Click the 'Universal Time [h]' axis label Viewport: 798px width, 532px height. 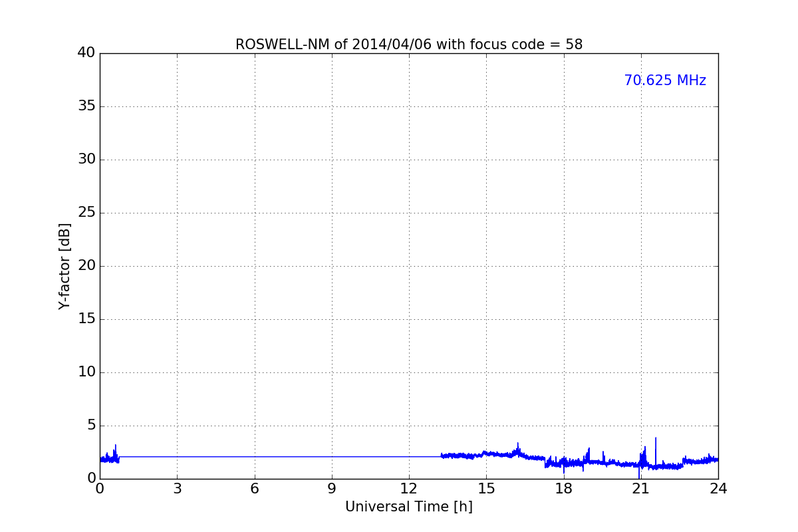tap(409, 507)
